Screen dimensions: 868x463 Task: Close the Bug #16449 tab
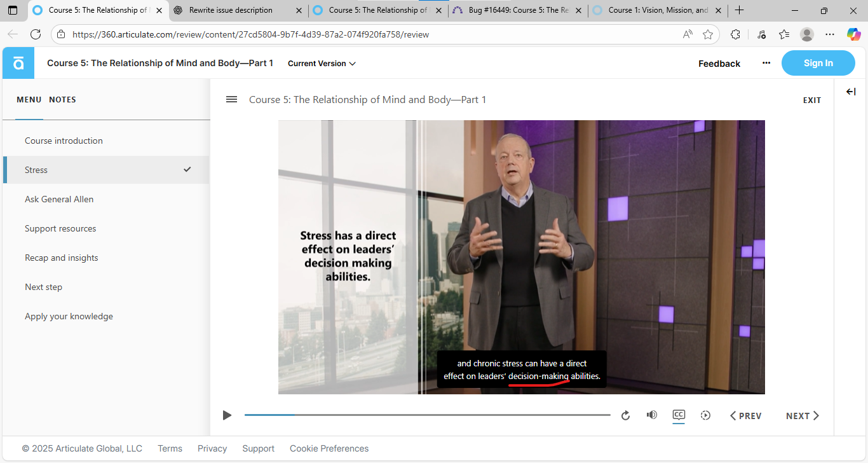[x=579, y=10]
